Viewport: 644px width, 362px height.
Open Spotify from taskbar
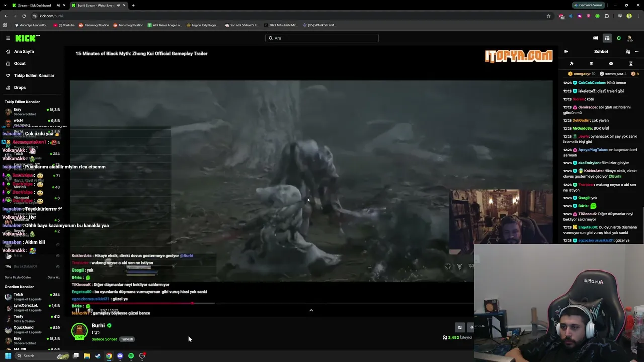coord(131,356)
